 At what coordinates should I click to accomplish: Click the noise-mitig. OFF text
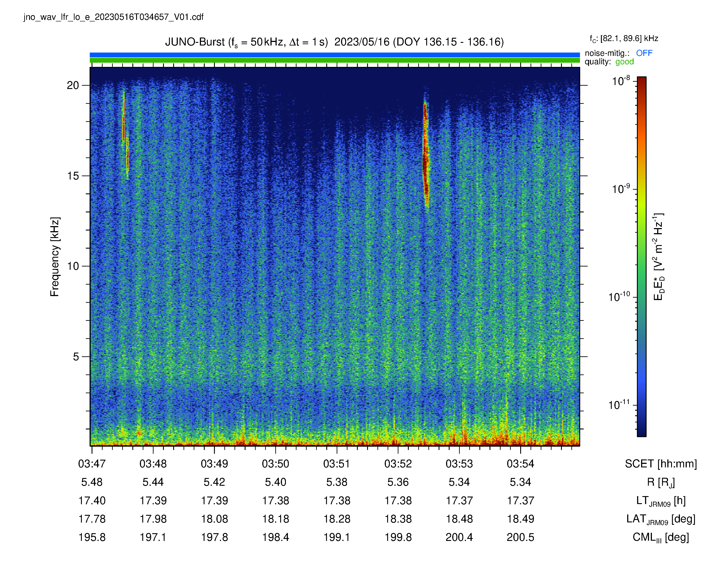[618, 53]
